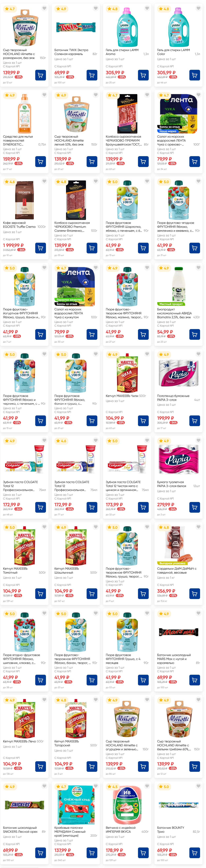Open Кетчуп МАХЕЕВЪ Томатный product title
The image size is (206, 868).
pos(15,570)
